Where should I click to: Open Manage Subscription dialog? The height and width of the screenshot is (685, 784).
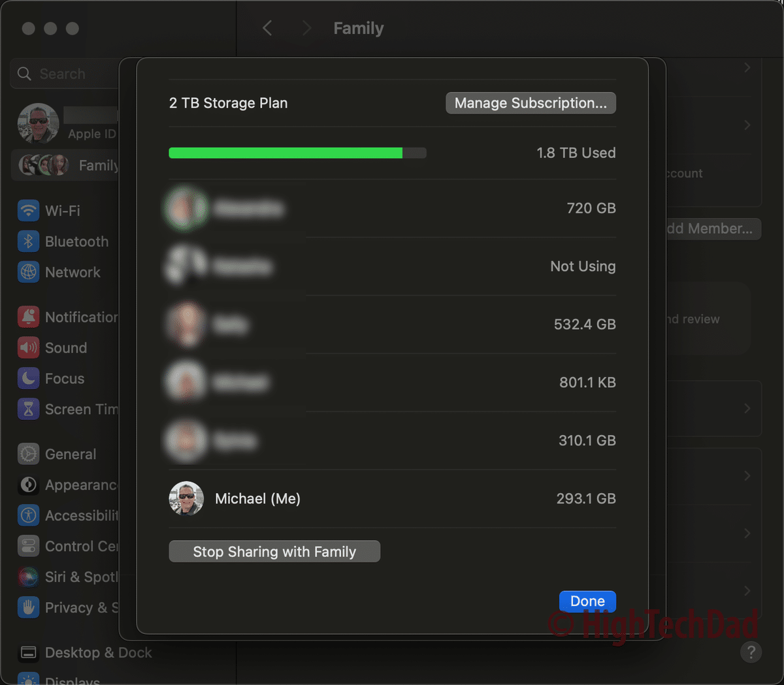(x=530, y=103)
